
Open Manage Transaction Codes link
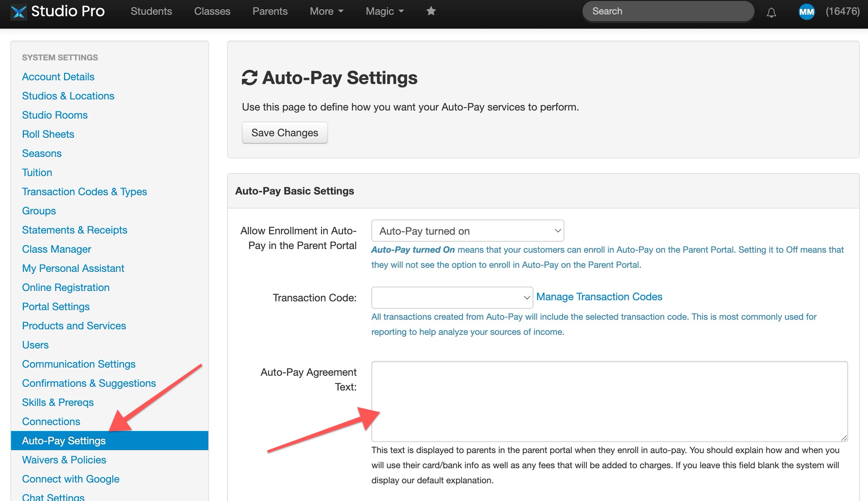(599, 297)
